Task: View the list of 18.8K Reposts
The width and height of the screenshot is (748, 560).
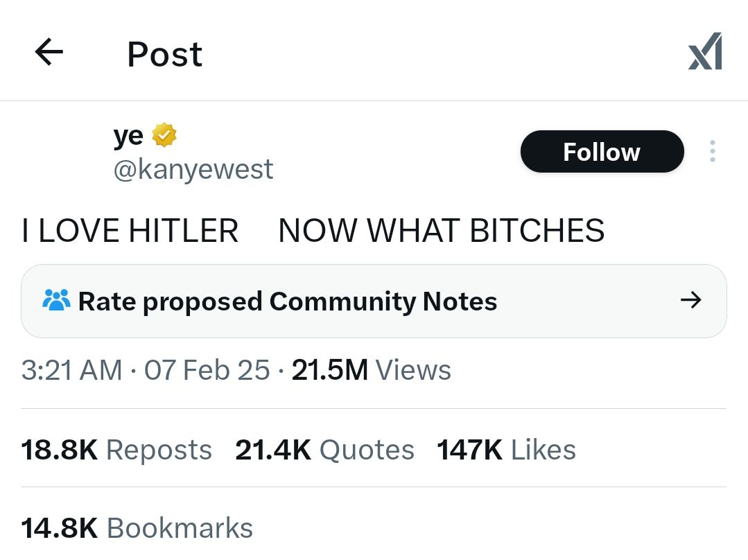Action: [x=116, y=450]
